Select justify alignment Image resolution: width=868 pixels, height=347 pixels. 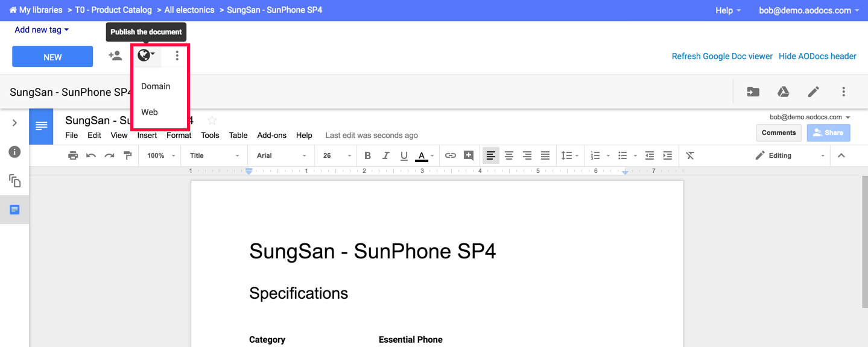[x=545, y=155]
